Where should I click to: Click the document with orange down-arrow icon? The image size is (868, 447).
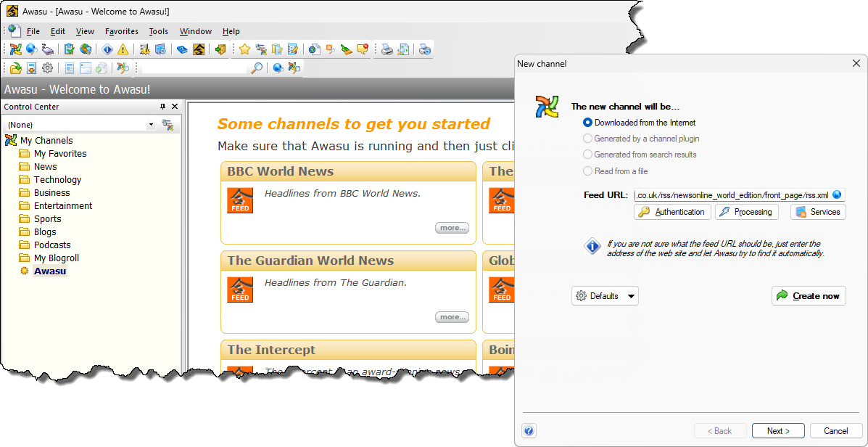click(32, 67)
